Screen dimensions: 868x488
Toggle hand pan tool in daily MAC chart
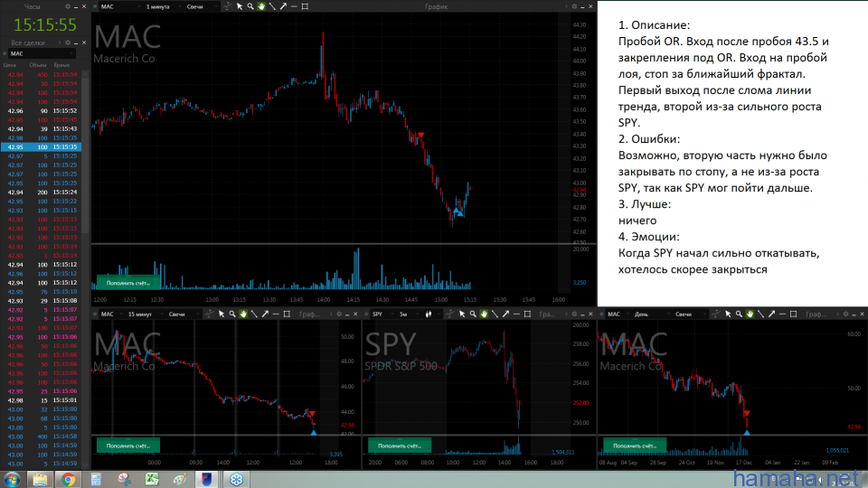pos(750,314)
